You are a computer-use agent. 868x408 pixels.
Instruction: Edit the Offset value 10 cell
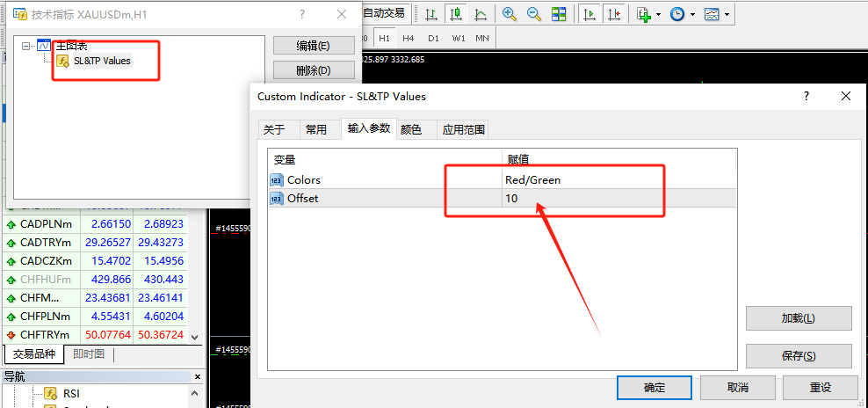click(x=619, y=198)
